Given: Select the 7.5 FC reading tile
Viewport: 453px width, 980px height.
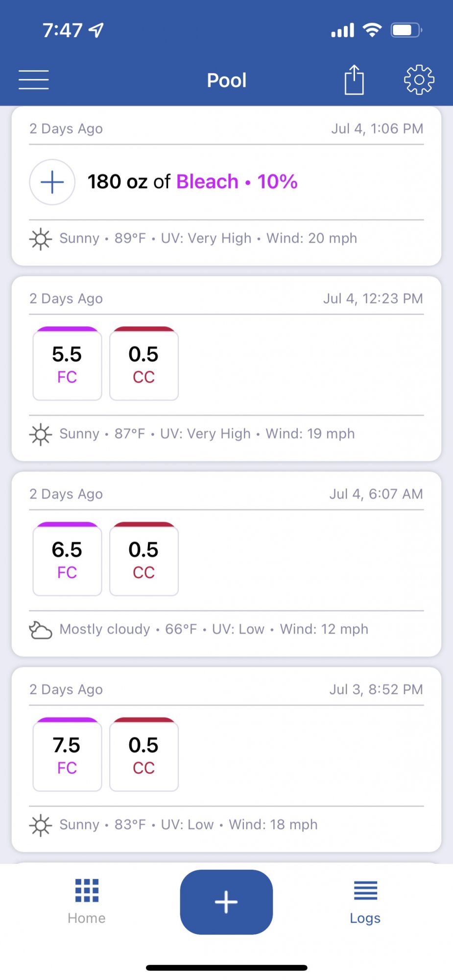Looking at the screenshot, I should click(x=67, y=755).
